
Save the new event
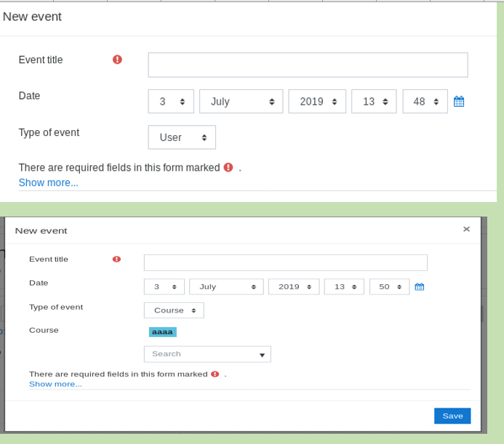tap(452, 416)
